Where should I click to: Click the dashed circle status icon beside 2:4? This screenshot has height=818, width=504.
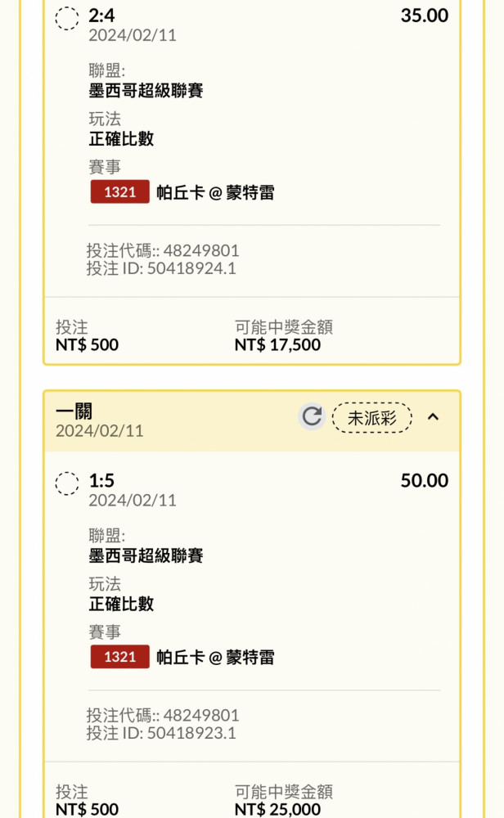point(67,18)
